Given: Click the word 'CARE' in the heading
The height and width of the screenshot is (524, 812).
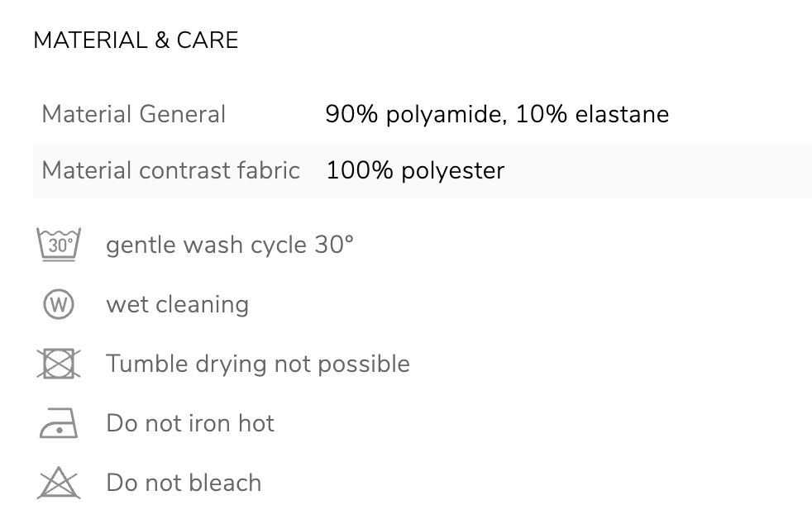Looking at the screenshot, I should click(x=208, y=40).
